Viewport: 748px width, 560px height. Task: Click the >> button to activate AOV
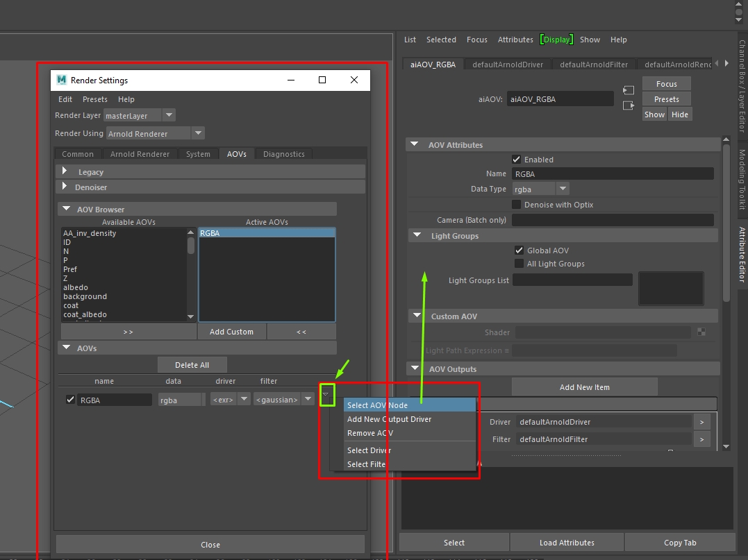pyautogui.click(x=128, y=332)
